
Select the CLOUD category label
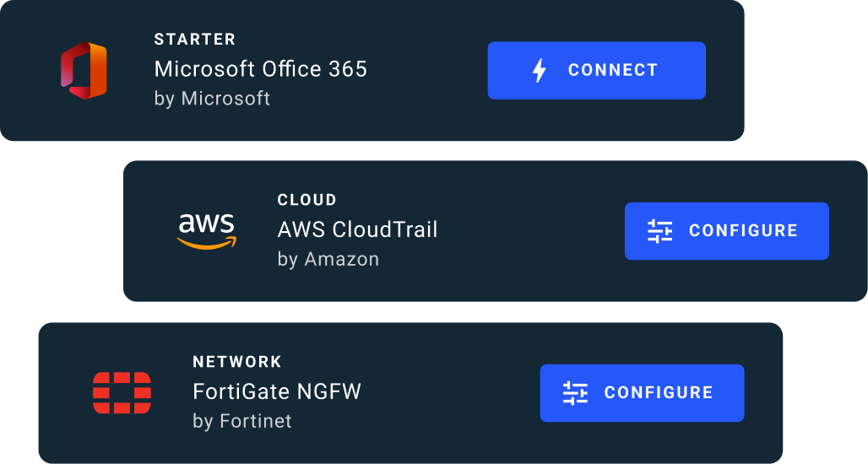click(x=307, y=200)
